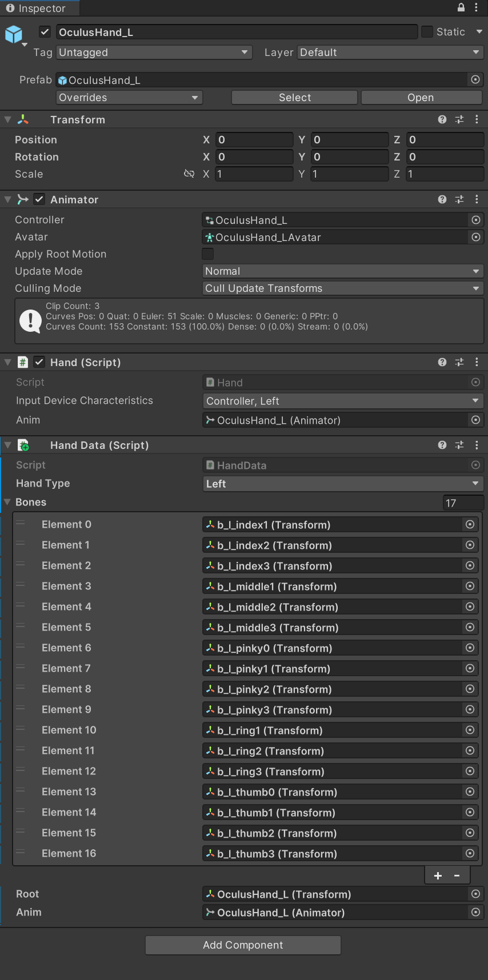Open Hand (Script) help icon
Viewport: 488px width, 980px height.
[442, 362]
